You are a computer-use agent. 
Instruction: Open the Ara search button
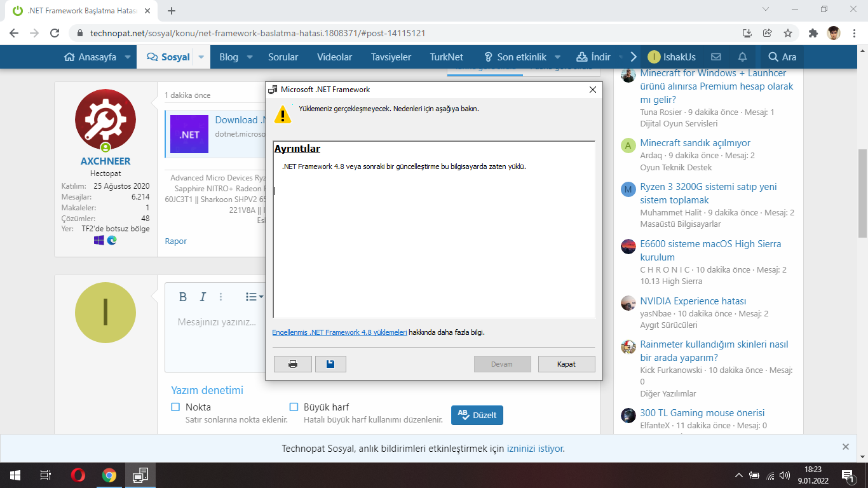tap(782, 57)
